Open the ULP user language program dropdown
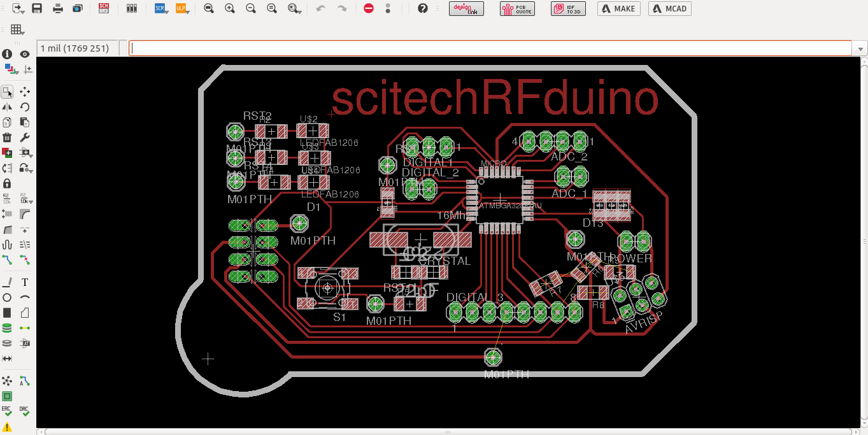This screenshot has width=868, height=435. (x=181, y=8)
